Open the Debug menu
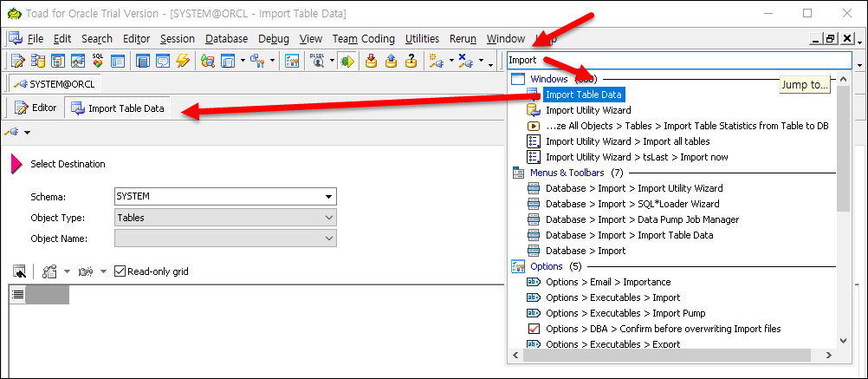This screenshot has width=868, height=379. coord(274,39)
